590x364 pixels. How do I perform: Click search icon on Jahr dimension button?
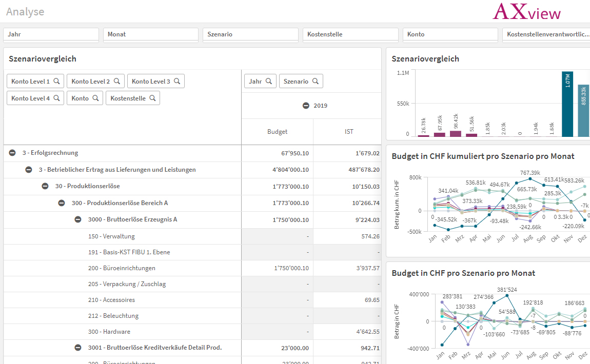pyautogui.click(x=269, y=81)
